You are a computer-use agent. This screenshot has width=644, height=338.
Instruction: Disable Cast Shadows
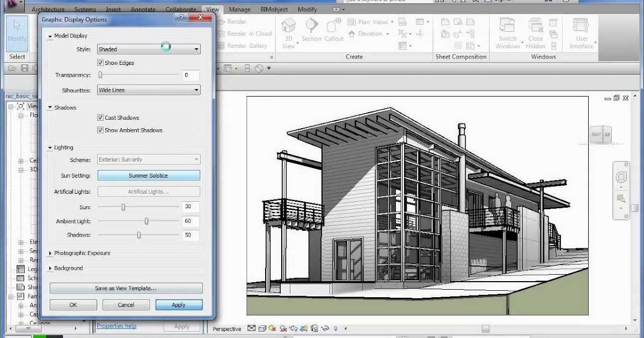100,117
